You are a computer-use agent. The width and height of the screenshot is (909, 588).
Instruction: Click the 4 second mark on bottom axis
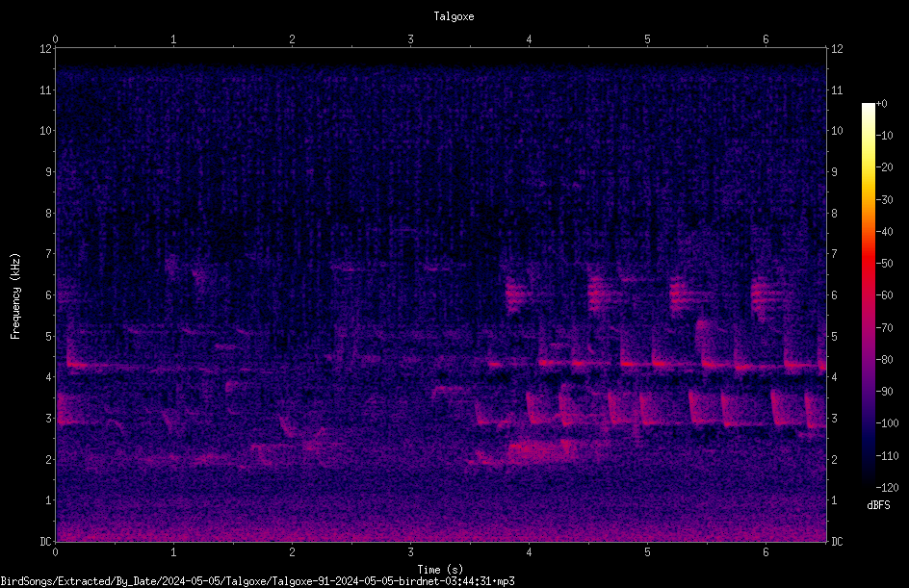(x=529, y=552)
